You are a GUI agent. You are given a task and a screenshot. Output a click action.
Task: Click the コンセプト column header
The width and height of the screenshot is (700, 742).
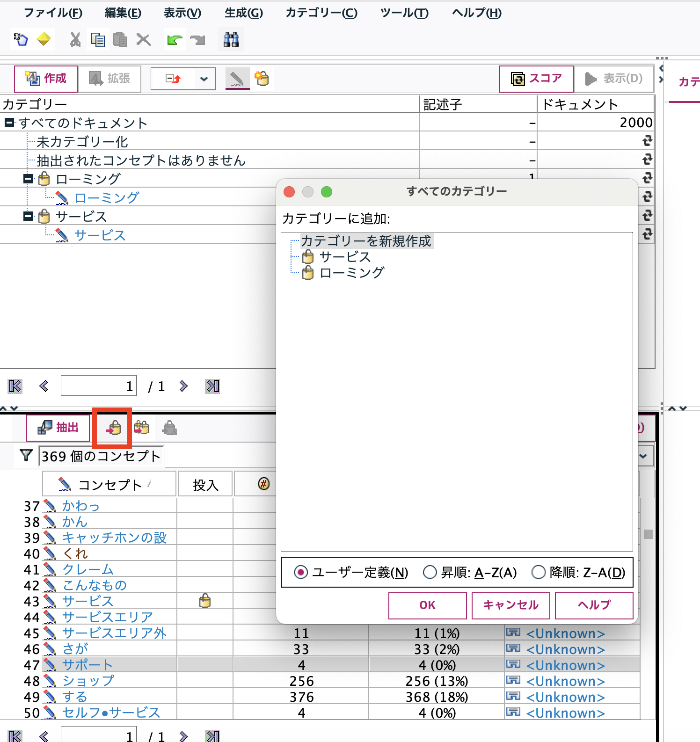109,484
